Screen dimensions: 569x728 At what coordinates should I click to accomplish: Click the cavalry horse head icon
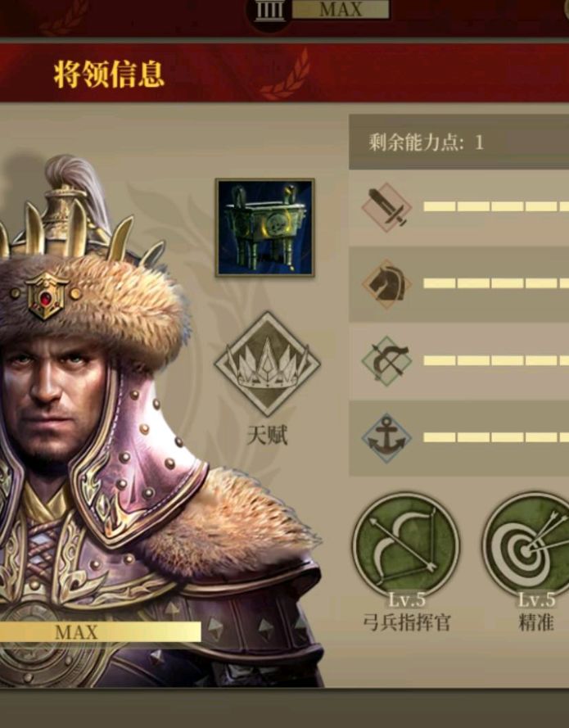tap(386, 284)
